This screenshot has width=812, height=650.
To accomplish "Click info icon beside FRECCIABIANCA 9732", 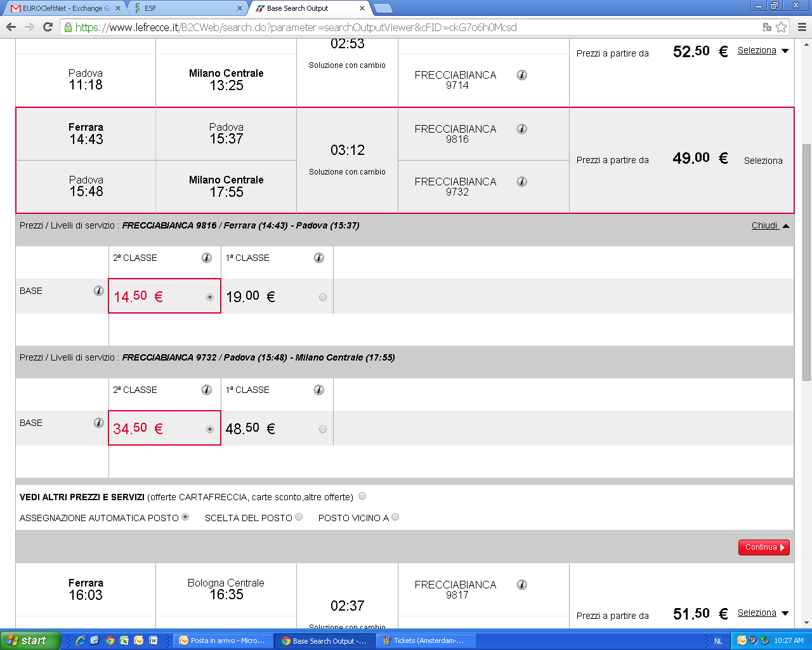I will 521,182.
